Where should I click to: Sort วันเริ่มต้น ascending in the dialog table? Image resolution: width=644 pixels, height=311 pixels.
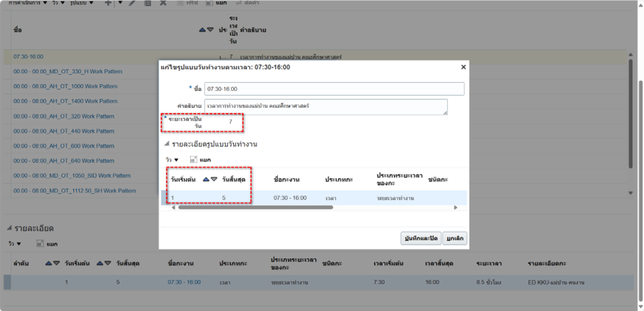(x=206, y=179)
